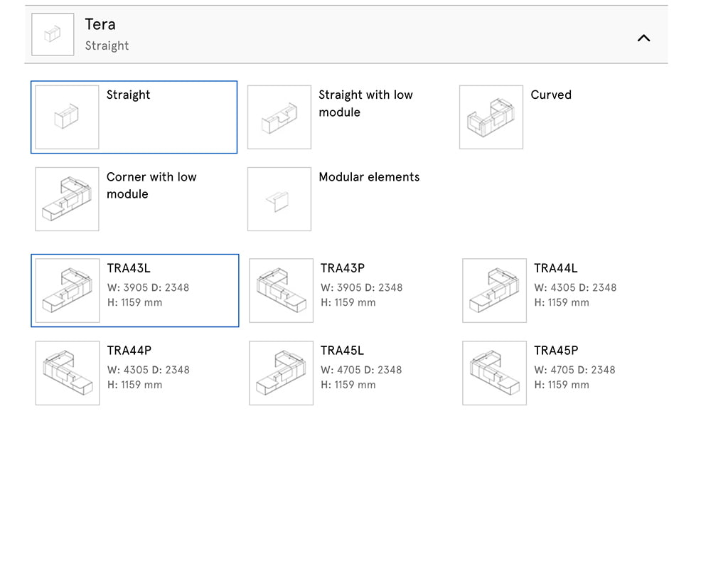The height and width of the screenshot is (569, 728).
Task: Click the 'Modular elements' label
Action: 369,177
